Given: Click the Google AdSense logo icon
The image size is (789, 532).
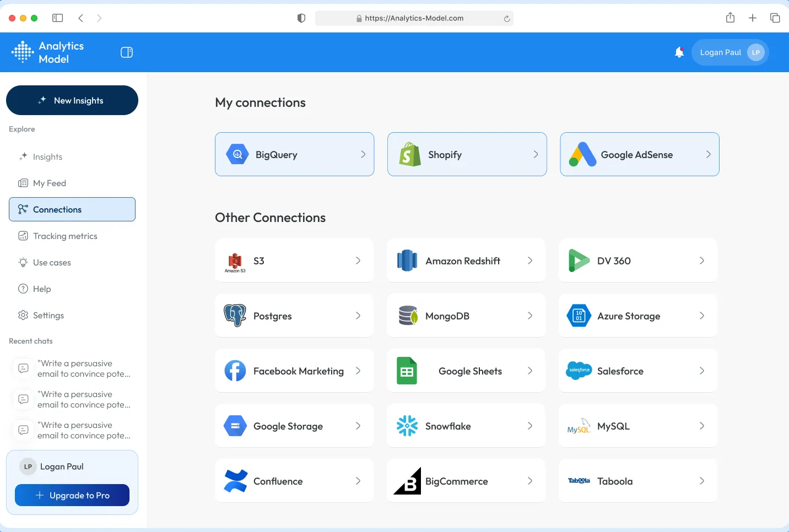Looking at the screenshot, I should [x=582, y=154].
